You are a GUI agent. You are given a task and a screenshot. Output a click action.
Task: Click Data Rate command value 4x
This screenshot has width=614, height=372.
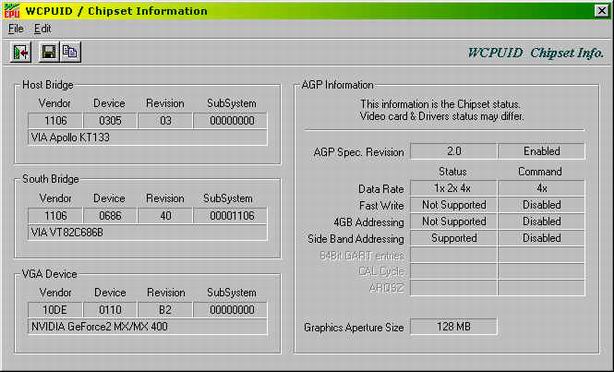(542, 188)
